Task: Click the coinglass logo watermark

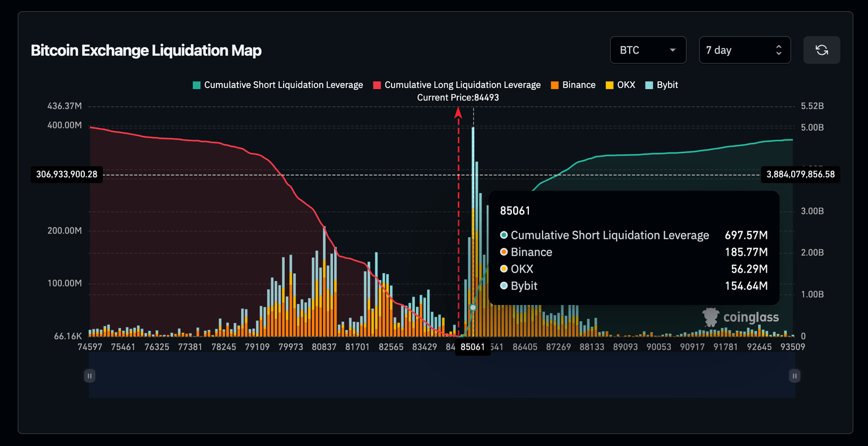Action: point(741,317)
